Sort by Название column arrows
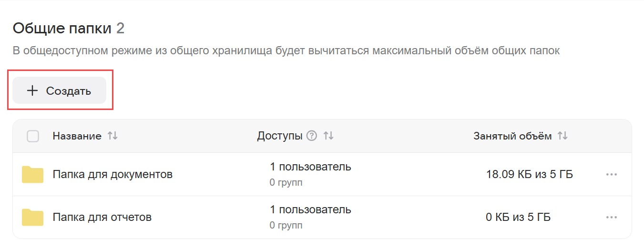Screen dimensions: 644x249 pyautogui.click(x=112, y=136)
